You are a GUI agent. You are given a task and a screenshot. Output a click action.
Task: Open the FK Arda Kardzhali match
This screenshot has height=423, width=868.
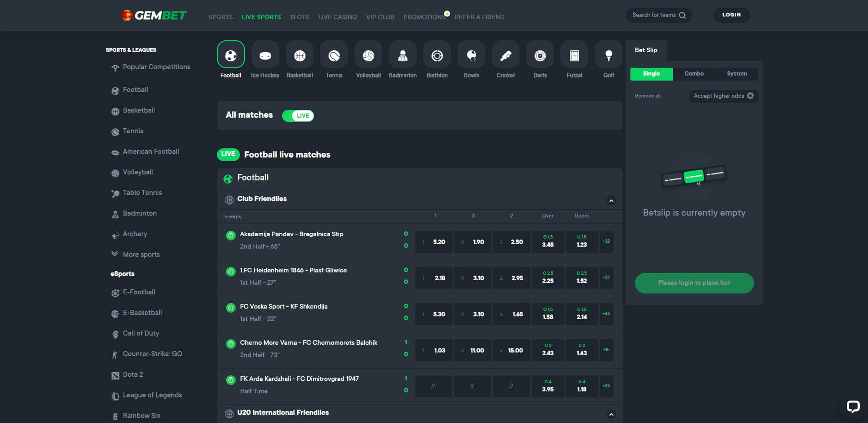(299, 379)
